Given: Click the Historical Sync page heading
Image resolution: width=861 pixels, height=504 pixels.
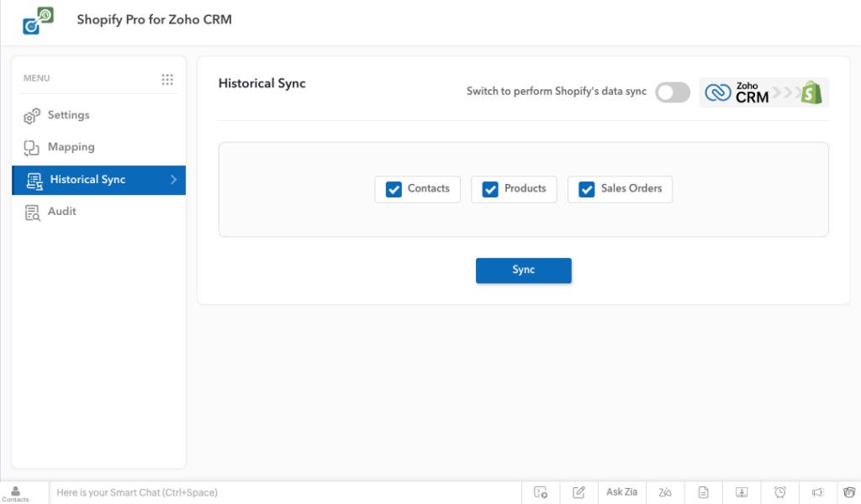Looking at the screenshot, I should click(x=262, y=83).
